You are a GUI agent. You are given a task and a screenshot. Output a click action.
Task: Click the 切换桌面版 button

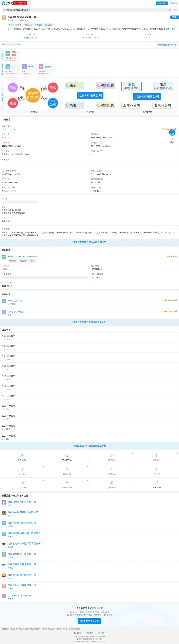coord(162,3)
